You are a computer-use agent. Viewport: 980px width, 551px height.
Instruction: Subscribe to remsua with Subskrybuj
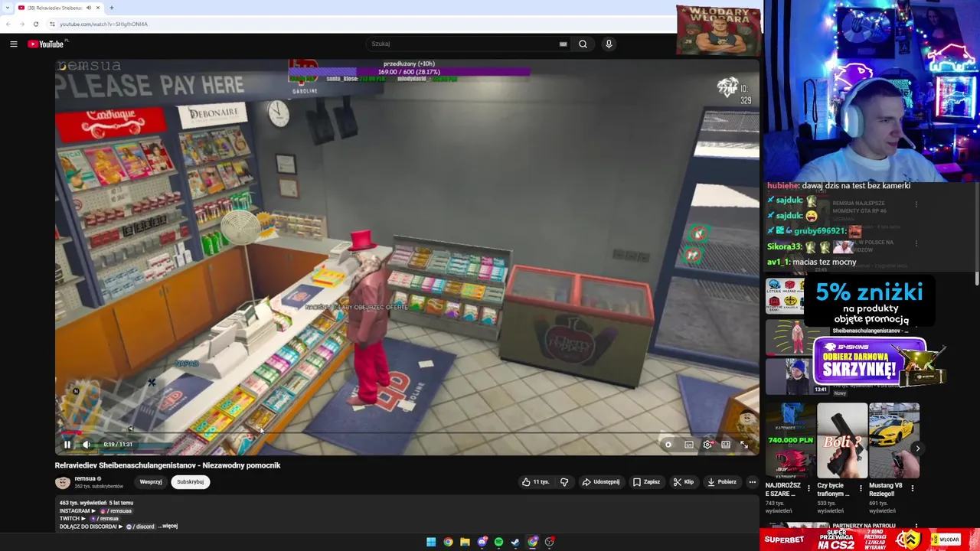190,482
